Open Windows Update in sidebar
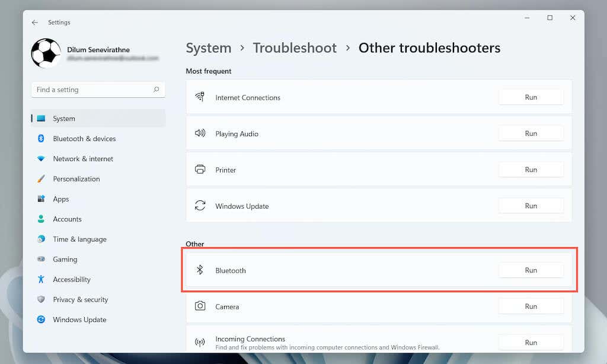 click(79, 320)
